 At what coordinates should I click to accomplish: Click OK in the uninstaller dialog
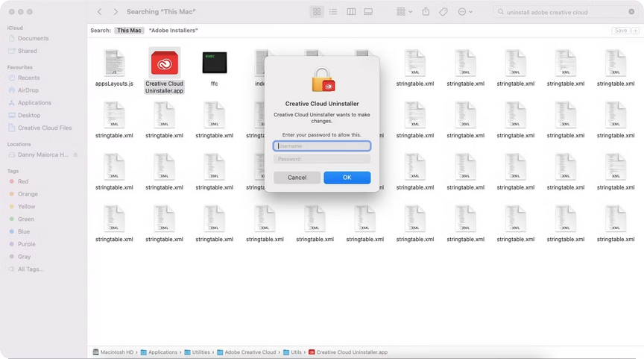(347, 178)
